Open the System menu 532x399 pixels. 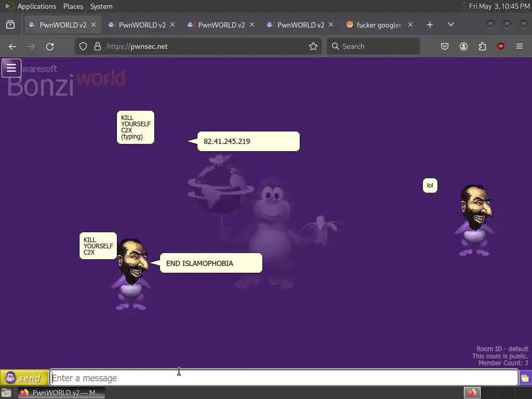click(x=101, y=6)
